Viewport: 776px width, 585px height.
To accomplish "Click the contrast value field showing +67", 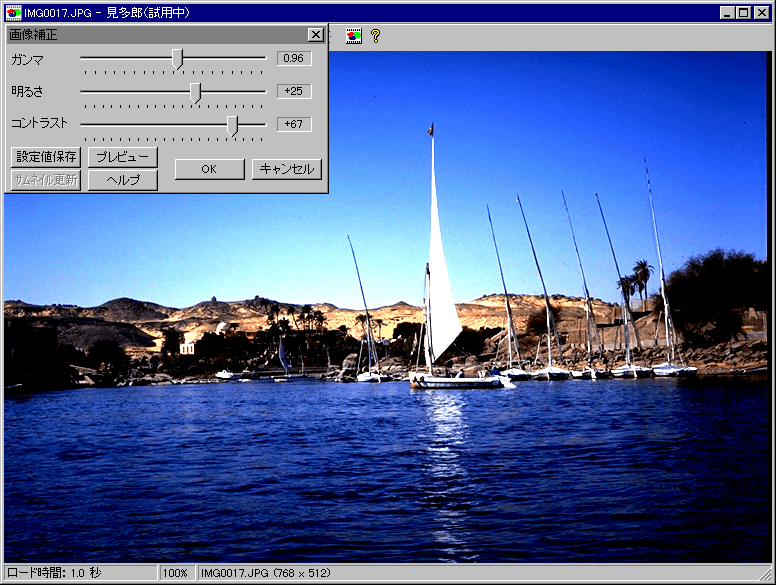I will (294, 124).
